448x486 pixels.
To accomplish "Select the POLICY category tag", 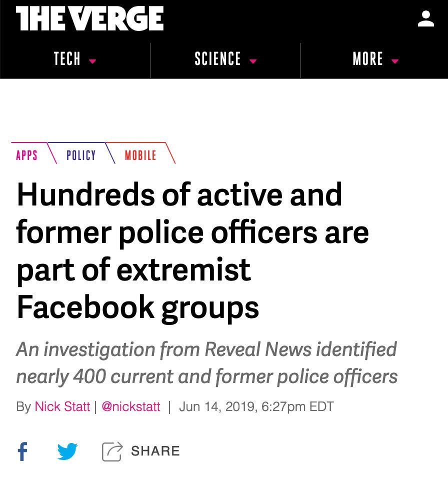I will (81, 155).
